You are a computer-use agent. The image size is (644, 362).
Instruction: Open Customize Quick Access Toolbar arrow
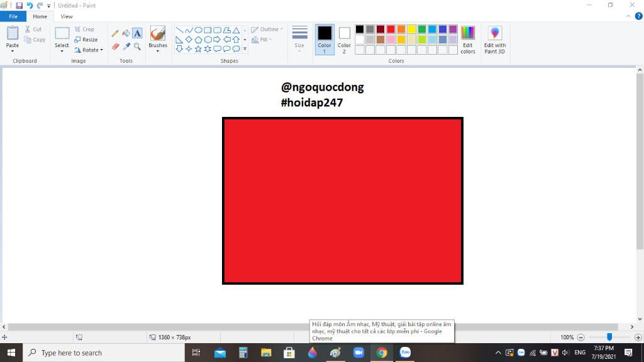[x=48, y=6]
